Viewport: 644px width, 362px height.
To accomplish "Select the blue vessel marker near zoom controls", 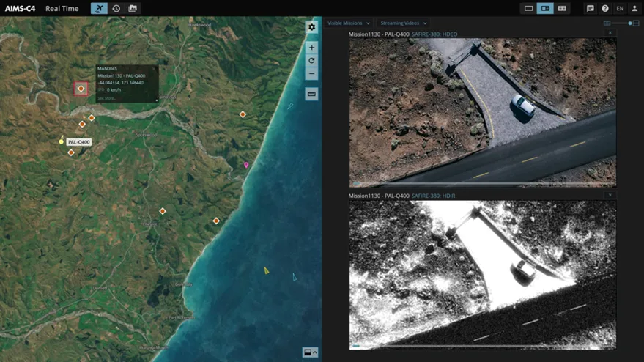I will [x=290, y=106].
